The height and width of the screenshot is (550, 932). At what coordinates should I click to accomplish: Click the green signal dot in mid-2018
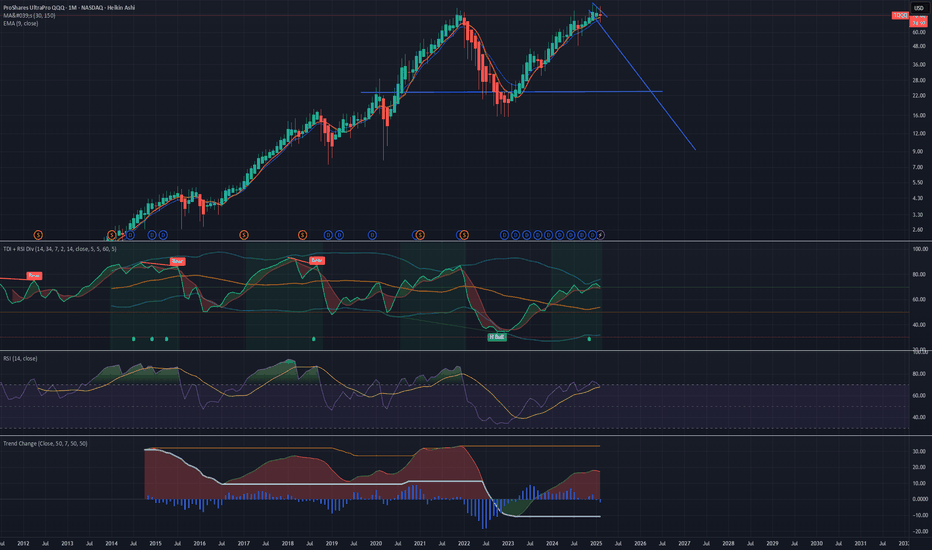(x=314, y=339)
